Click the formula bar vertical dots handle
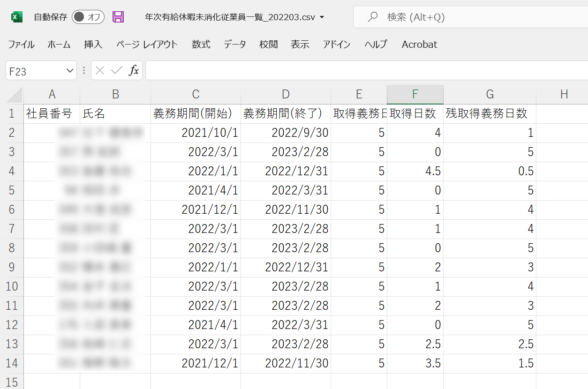Image resolution: width=588 pixels, height=389 pixels. tap(84, 71)
